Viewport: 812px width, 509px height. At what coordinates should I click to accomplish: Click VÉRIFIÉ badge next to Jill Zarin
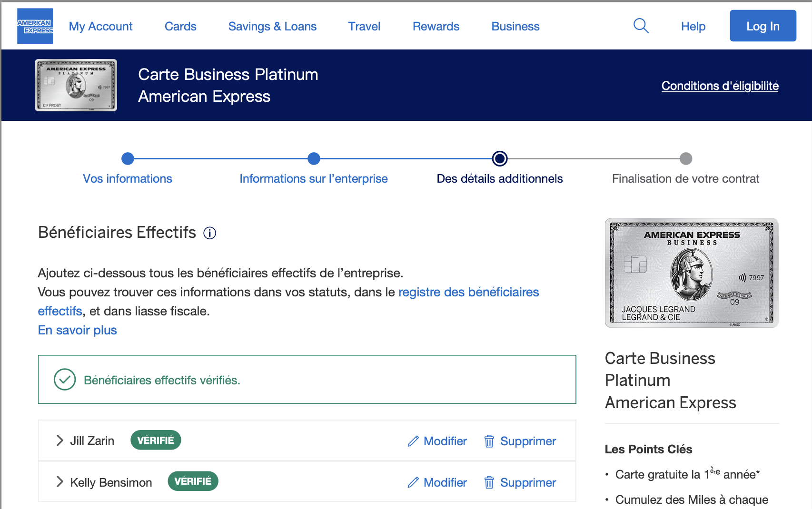(156, 440)
